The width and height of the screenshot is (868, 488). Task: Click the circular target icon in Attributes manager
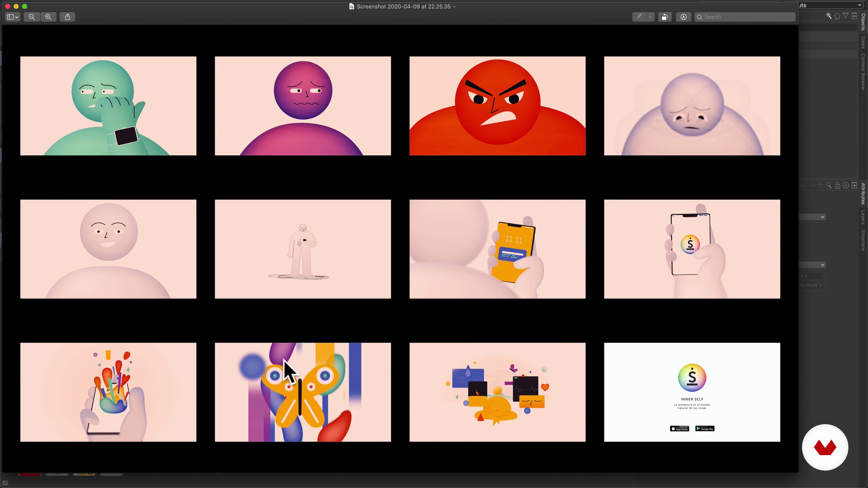(846, 185)
